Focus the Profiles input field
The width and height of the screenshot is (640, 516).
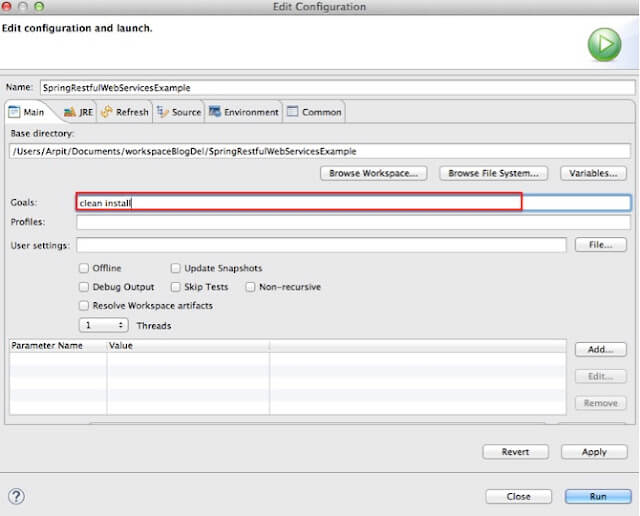pos(353,222)
